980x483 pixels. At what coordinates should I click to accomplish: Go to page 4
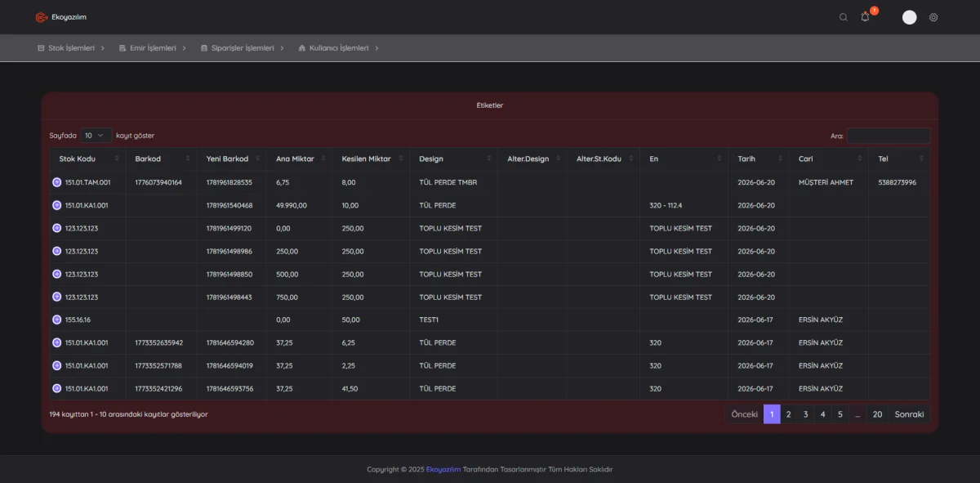click(823, 414)
